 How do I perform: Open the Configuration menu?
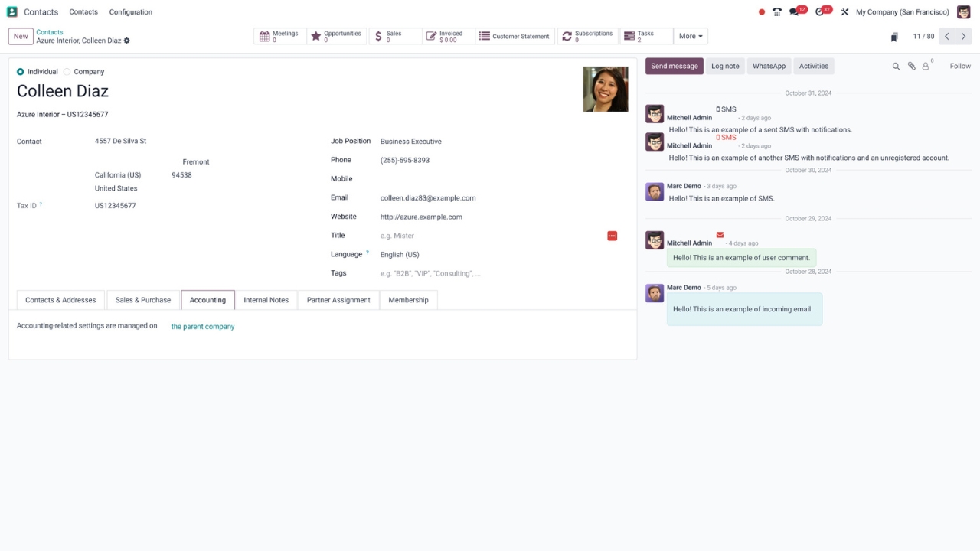pos(131,12)
